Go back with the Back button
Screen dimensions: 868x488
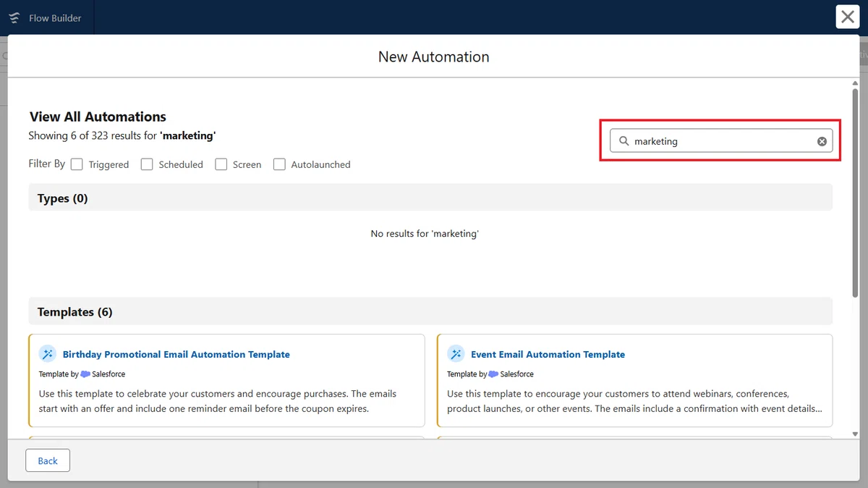(x=48, y=460)
